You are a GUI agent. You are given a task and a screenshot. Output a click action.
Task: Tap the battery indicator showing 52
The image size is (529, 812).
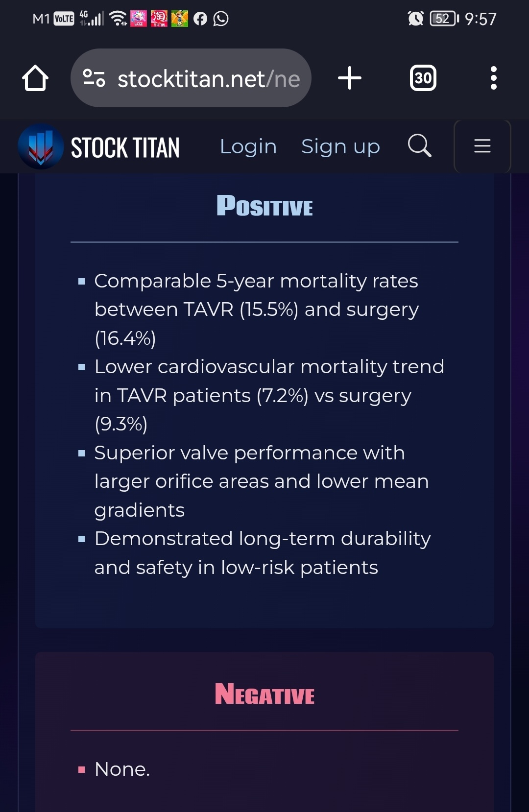(x=444, y=19)
